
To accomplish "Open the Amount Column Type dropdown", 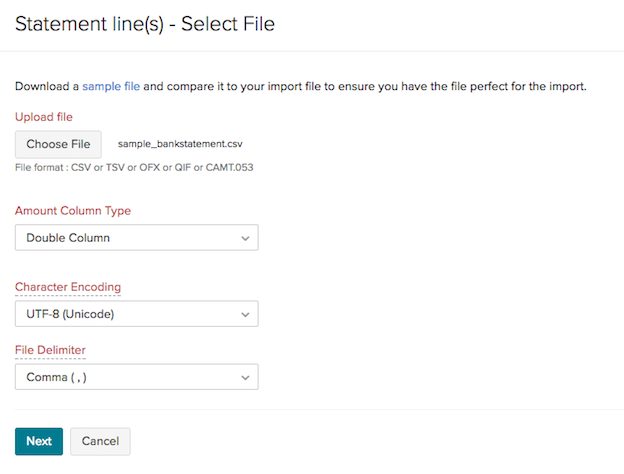I will 136,238.
